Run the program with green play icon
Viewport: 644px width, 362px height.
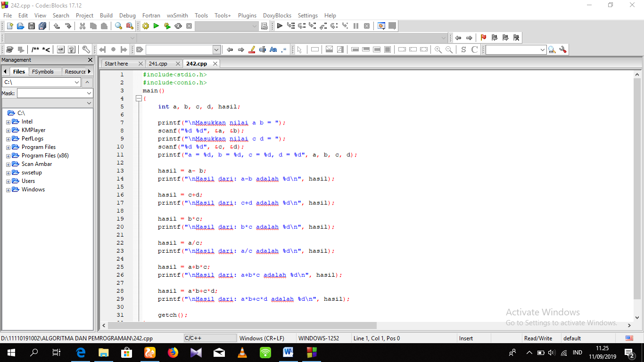(156, 26)
